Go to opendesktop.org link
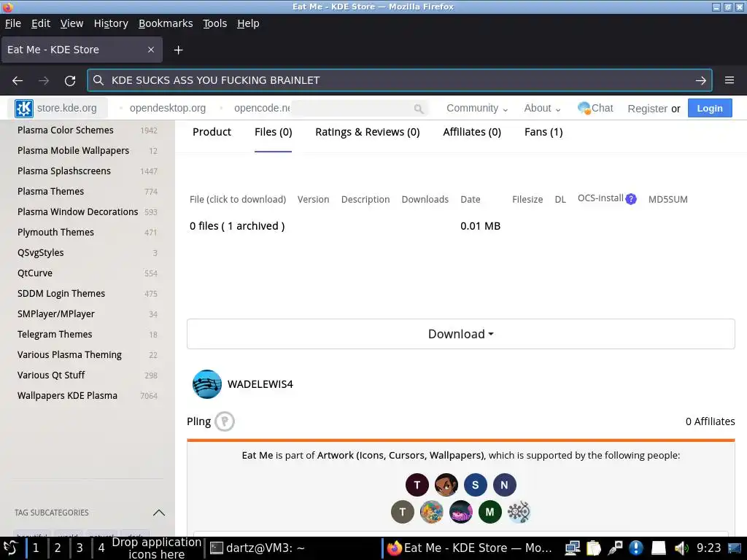The image size is (747, 560). click(x=168, y=108)
